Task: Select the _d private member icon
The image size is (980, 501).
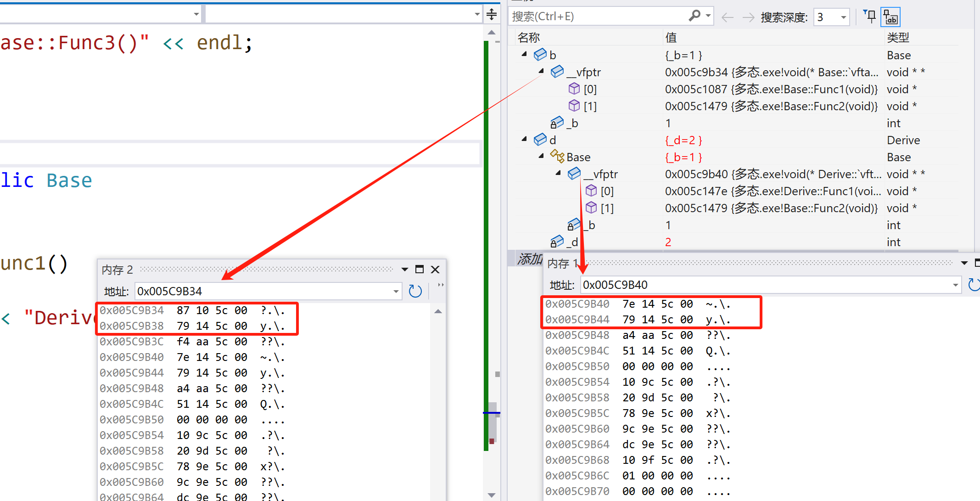Action: pos(557,241)
